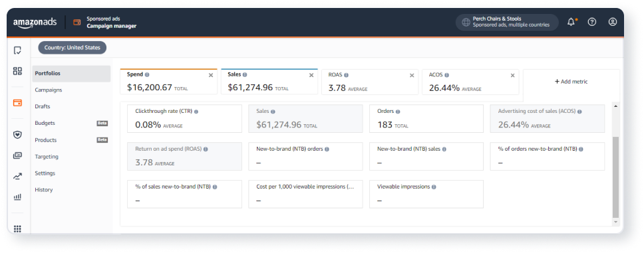Viewport: 644px width, 253px height.
Task: Click the Amazon Ads logo
Action: [35, 23]
